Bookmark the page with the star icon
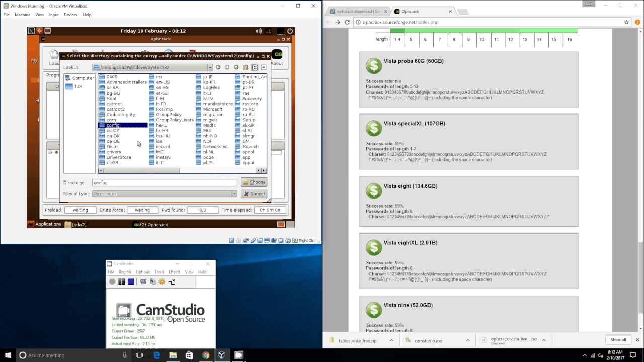The image size is (644, 362). pos(626,22)
